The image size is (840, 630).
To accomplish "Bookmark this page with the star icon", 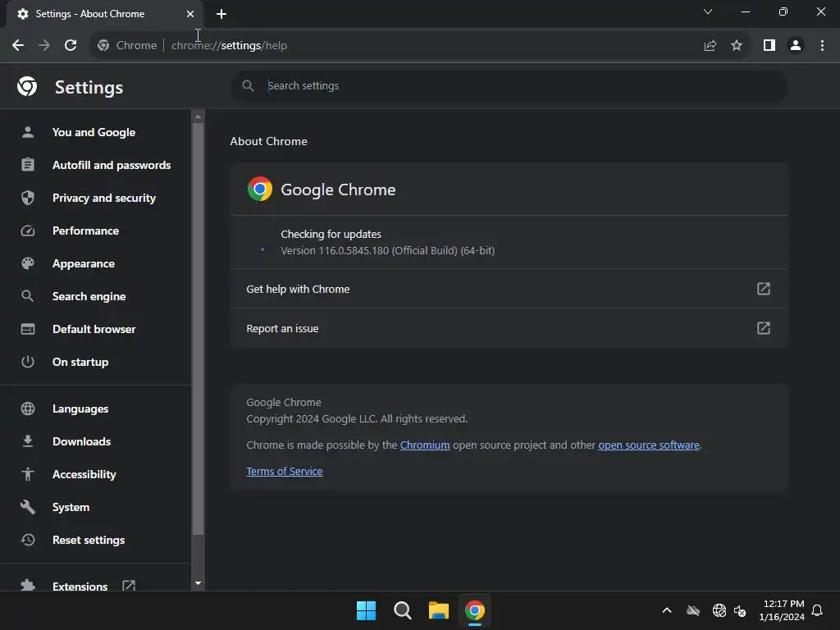I will tap(737, 46).
